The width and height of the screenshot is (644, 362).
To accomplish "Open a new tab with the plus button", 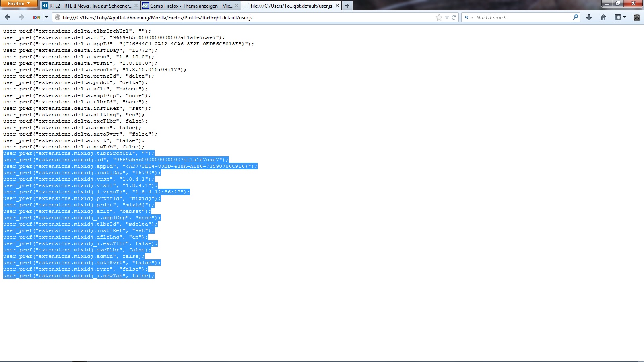I will [x=347, y=6].
